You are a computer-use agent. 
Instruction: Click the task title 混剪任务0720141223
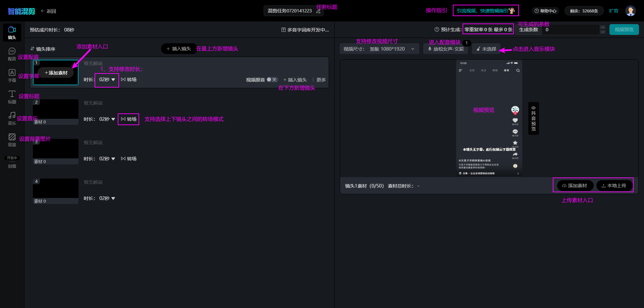pos(290,11)
